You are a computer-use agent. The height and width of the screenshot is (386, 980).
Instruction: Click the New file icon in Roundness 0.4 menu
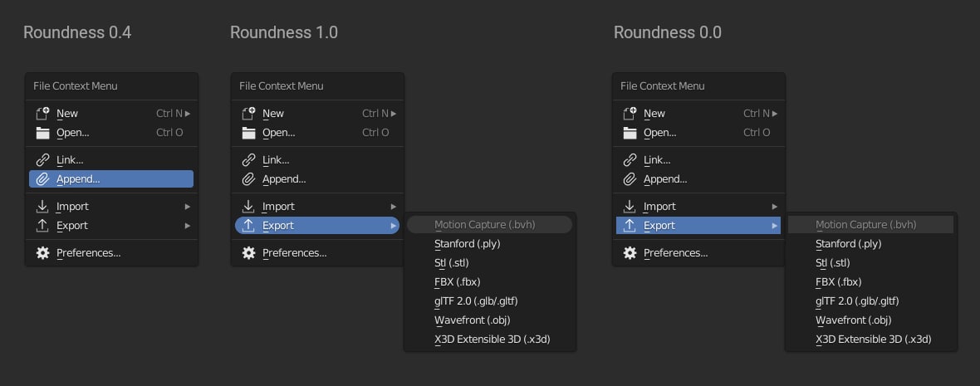coord(42,113)
